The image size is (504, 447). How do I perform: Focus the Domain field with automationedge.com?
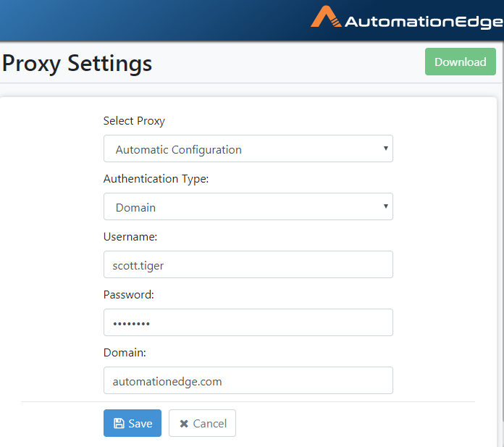pos(248,380)
